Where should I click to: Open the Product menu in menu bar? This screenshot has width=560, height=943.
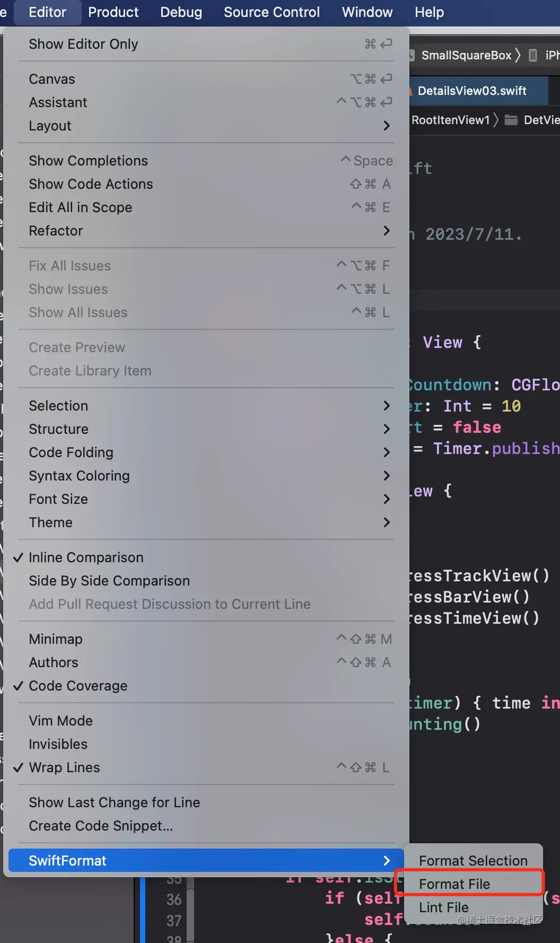coord(113,12)
